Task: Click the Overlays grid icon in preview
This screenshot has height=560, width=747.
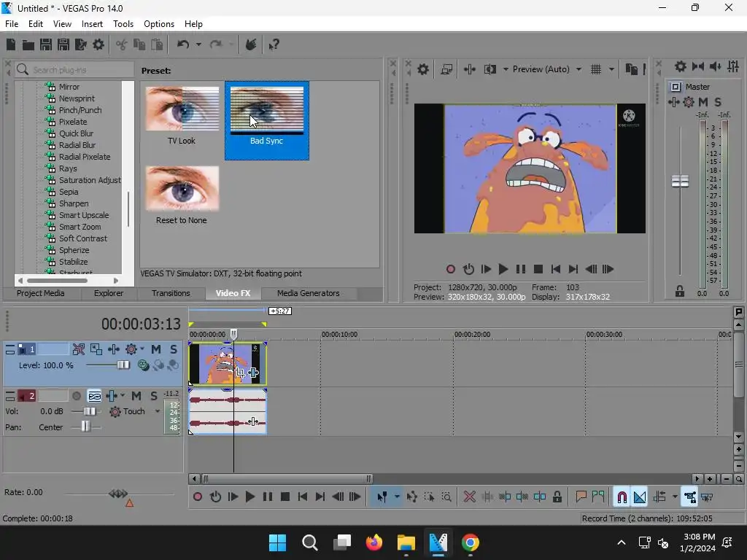Action: click(x=595, y=69)
